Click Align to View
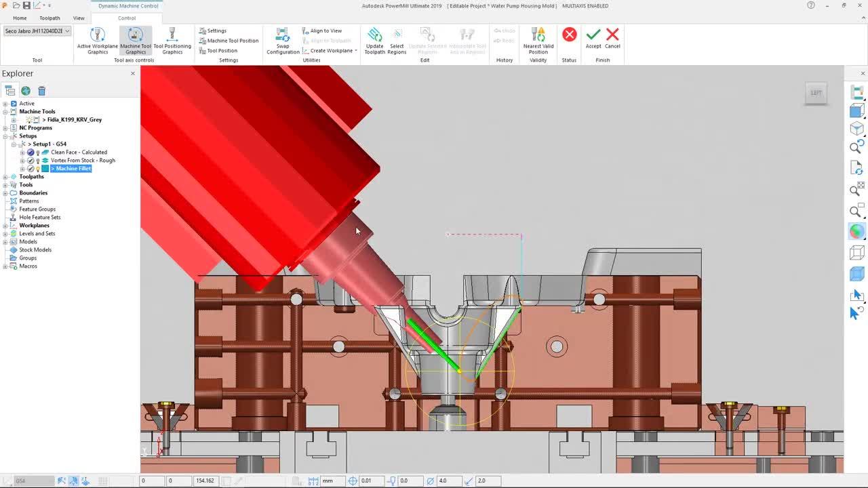This screenshot has width=868, height=488. pos(321,30)
